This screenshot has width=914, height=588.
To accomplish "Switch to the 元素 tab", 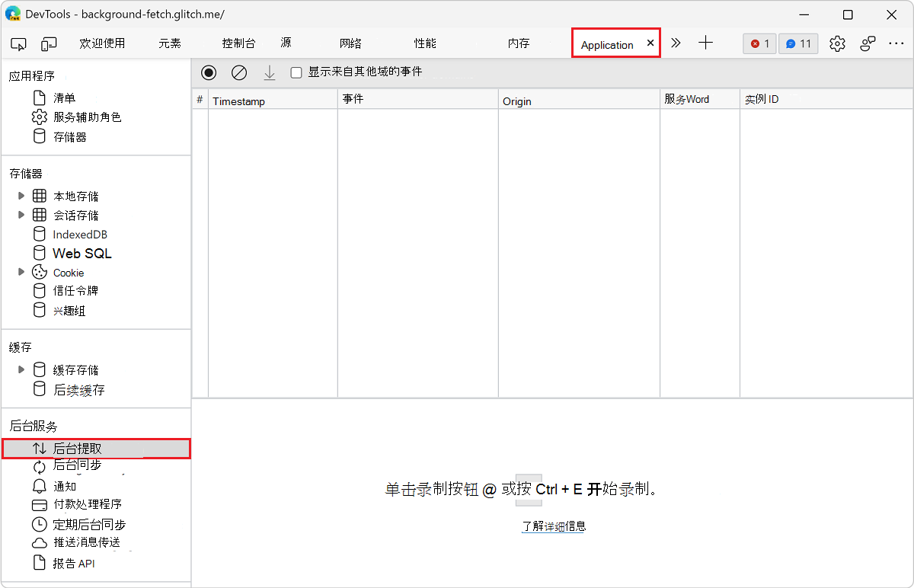I will [170, 43].
